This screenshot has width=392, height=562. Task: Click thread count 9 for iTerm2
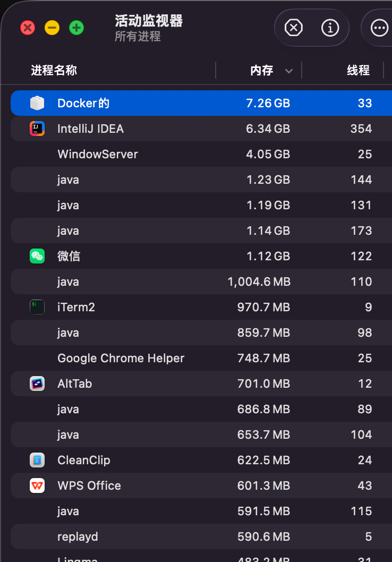(x=368, y=307)
